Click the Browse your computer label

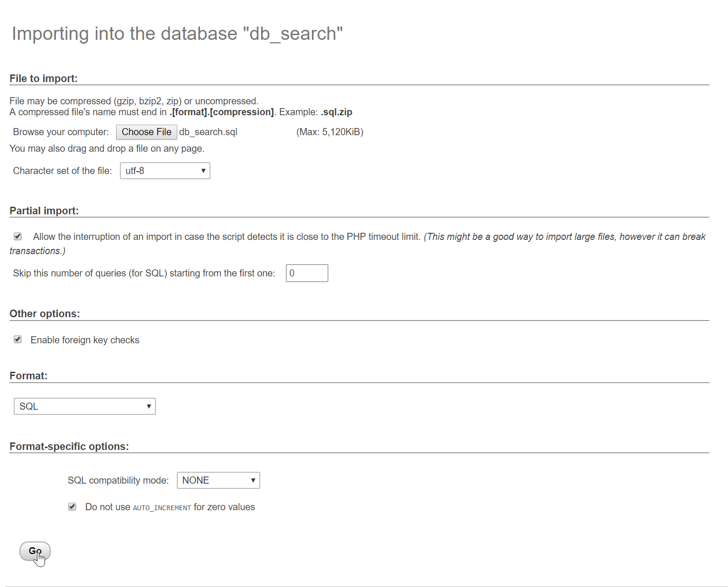61,132
